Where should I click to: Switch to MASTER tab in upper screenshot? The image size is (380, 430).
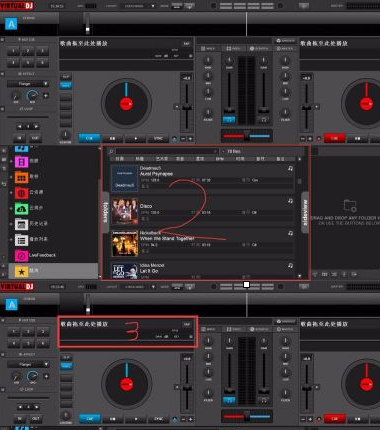click(284, 49)
